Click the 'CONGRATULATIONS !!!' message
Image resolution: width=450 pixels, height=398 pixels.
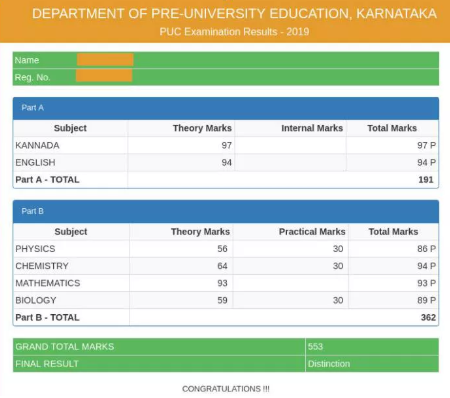226,389
